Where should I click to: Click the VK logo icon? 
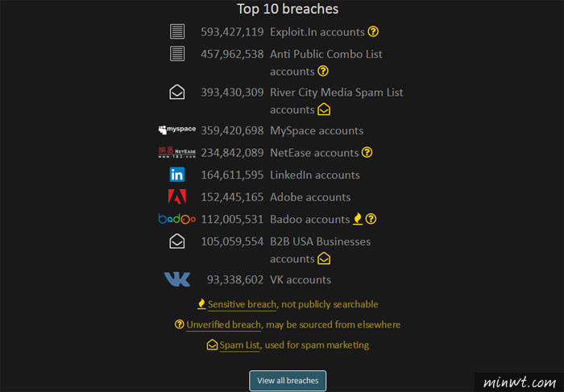point(177,279)
